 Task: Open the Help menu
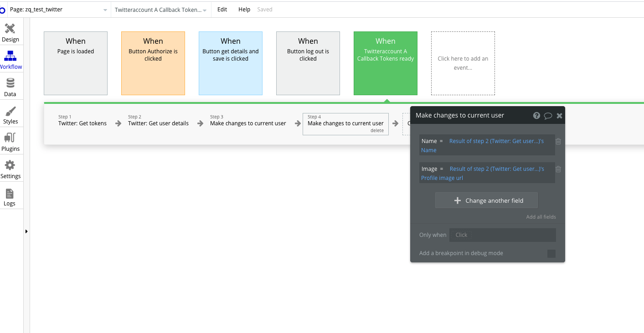click(244, 10)
